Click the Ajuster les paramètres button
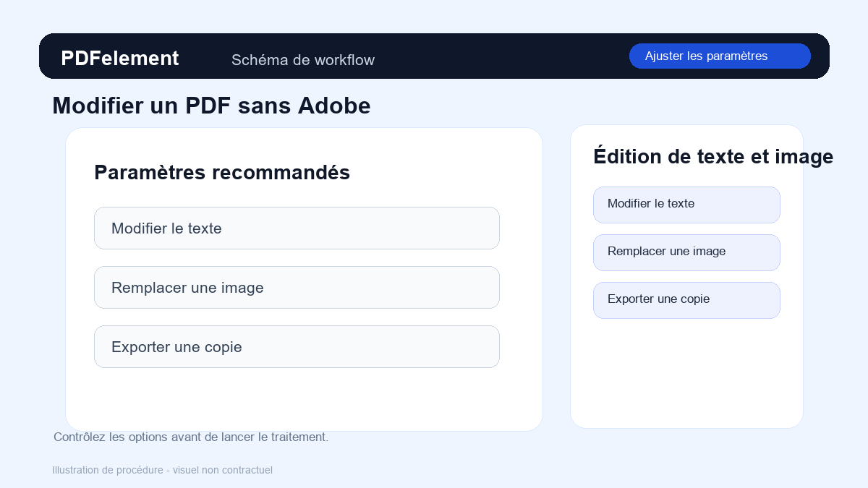868x488 pixels. [720, 56]
